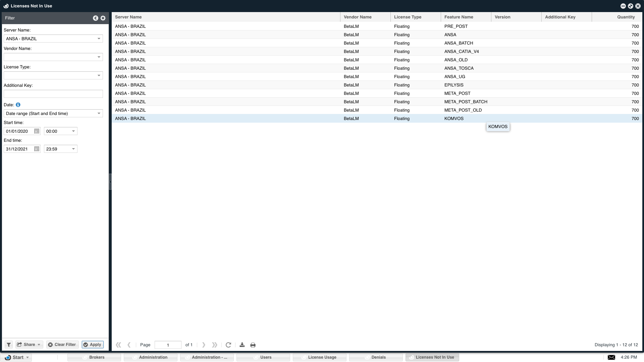The image size is (644, 362).
Task: Print the licenses table
Action: pyautogui.click(x=253, y=345)
